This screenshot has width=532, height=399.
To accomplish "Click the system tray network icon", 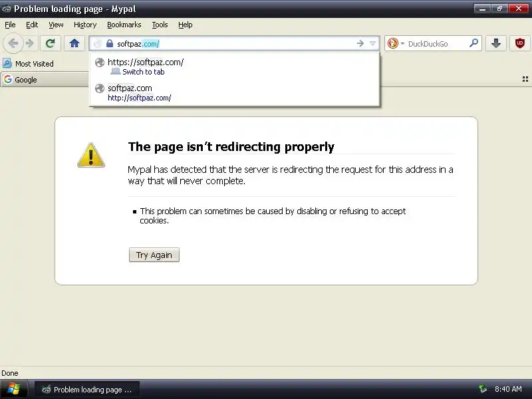I will tap(483, 389).
